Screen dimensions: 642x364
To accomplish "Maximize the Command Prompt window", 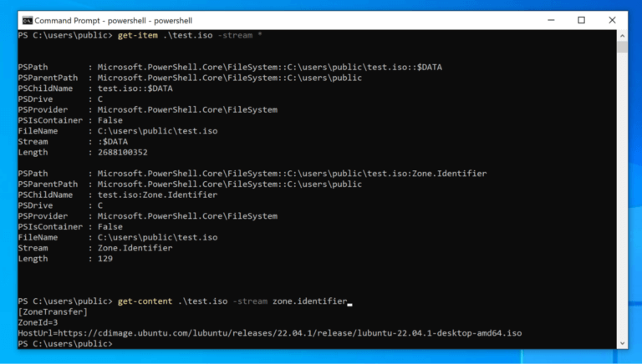I will pyautogui.click(x=582, y=20).
